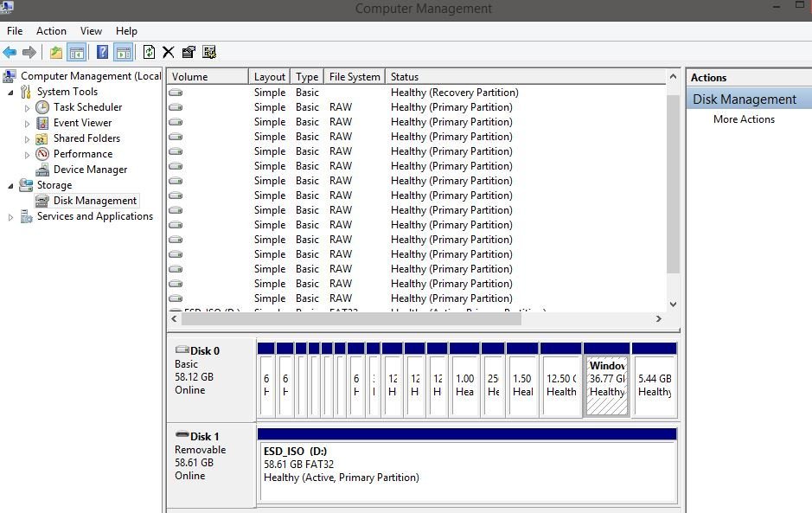Select System Tools in the tree
The height and width of the screenshot is (513, 812).
coord(67,92)
